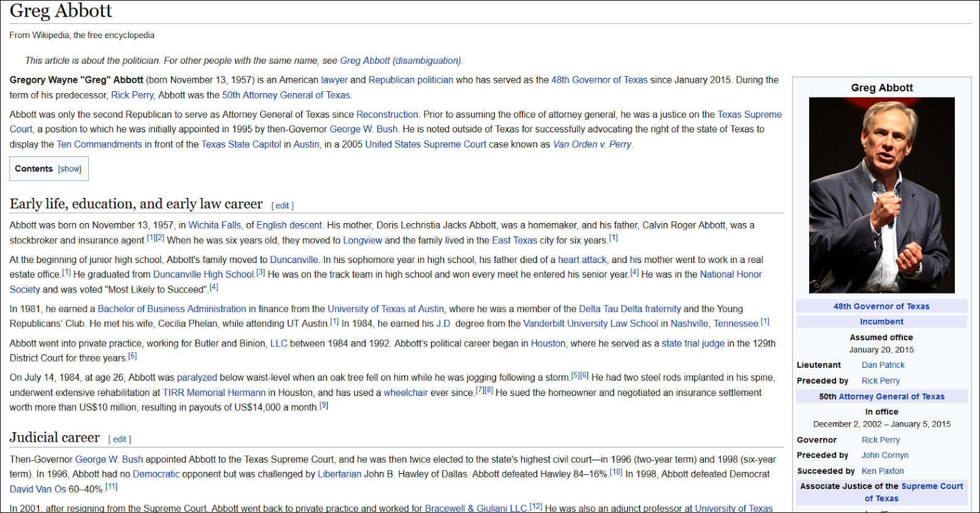Image resolution: width=980 pixels, height=513 pixels.
Task: Open the 'Republican politician' link
Action: [411, 80]
